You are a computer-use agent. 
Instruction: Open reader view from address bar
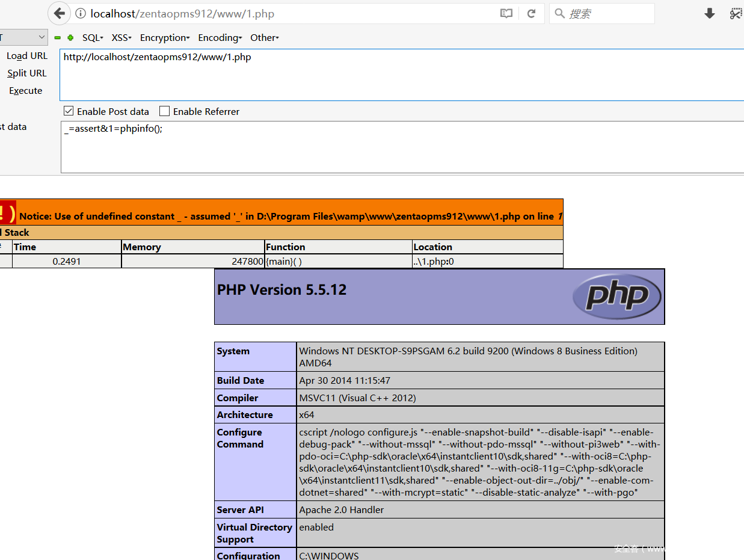click(506, 13)
